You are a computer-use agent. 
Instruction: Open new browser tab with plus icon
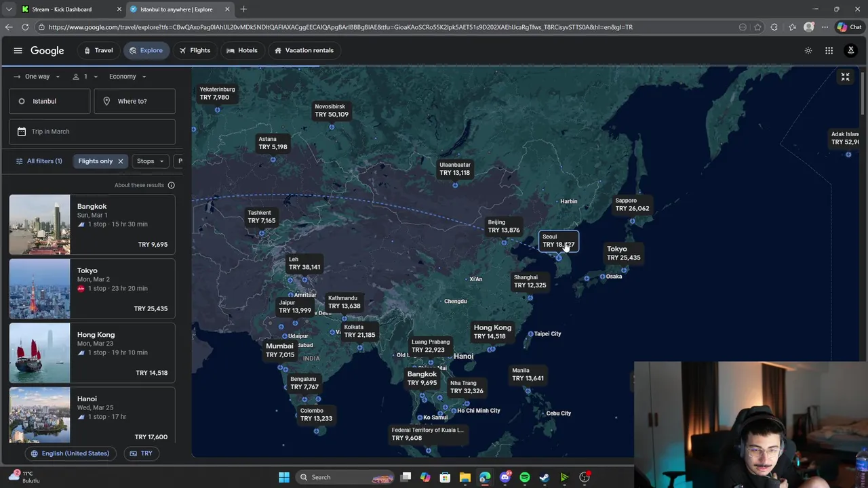(243, 9)
